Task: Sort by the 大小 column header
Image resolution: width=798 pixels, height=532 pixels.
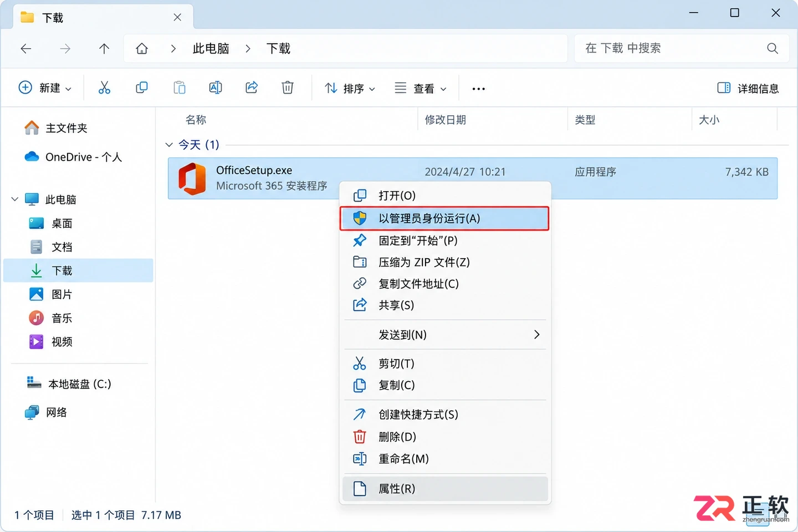Action: (709, 120)
